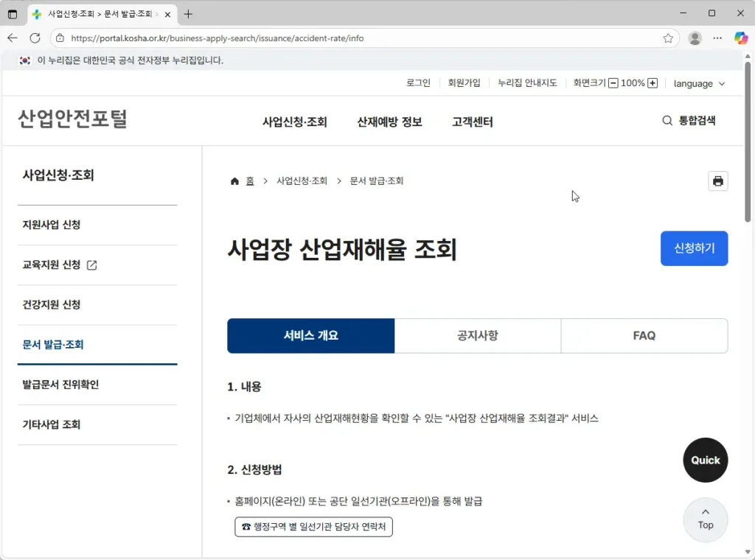Viewport: 755px width, 560px height.
Task: Open the 고객센터 menu
Action: coord(472,122)
